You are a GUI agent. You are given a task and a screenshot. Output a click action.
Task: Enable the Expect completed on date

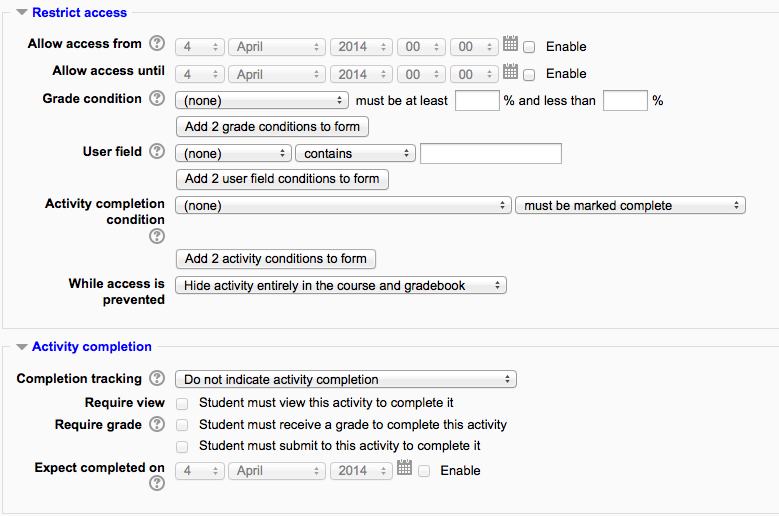[424, 471]
